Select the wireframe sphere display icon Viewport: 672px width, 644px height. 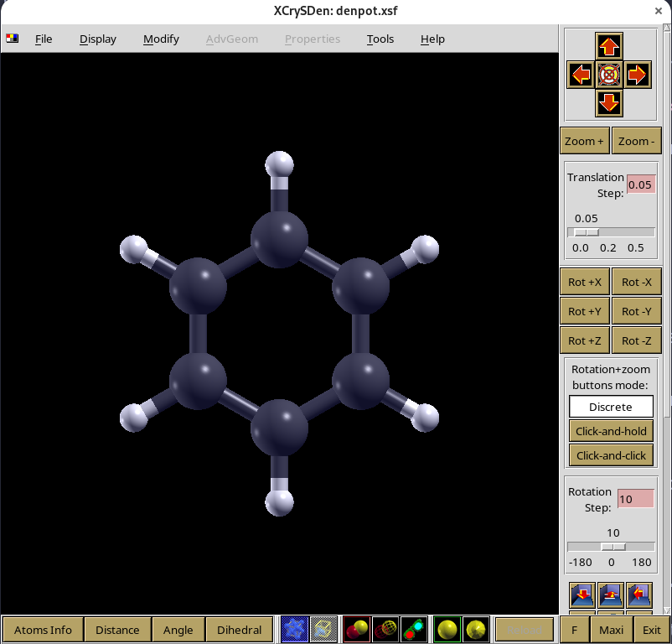click(385, 629)
